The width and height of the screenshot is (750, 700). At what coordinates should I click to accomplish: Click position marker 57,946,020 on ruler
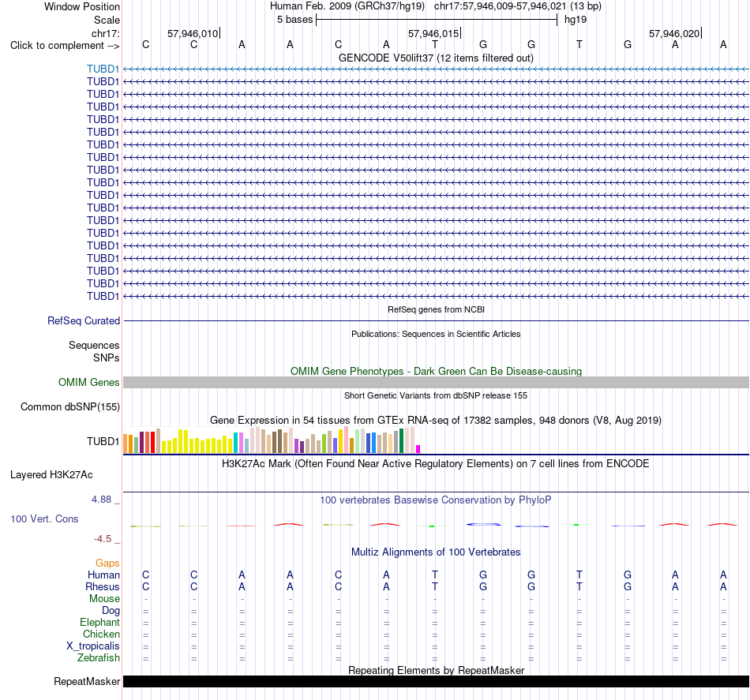(x=675, y=33)
